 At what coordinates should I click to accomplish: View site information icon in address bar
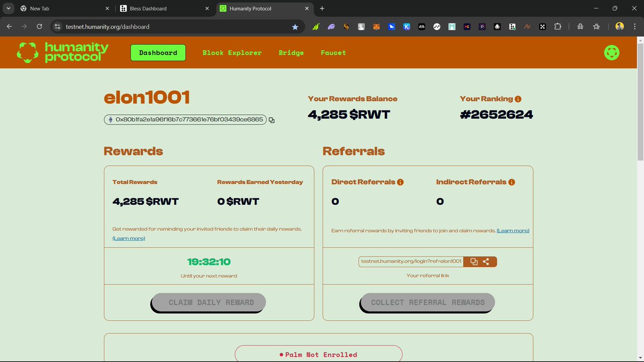[58, 26]
